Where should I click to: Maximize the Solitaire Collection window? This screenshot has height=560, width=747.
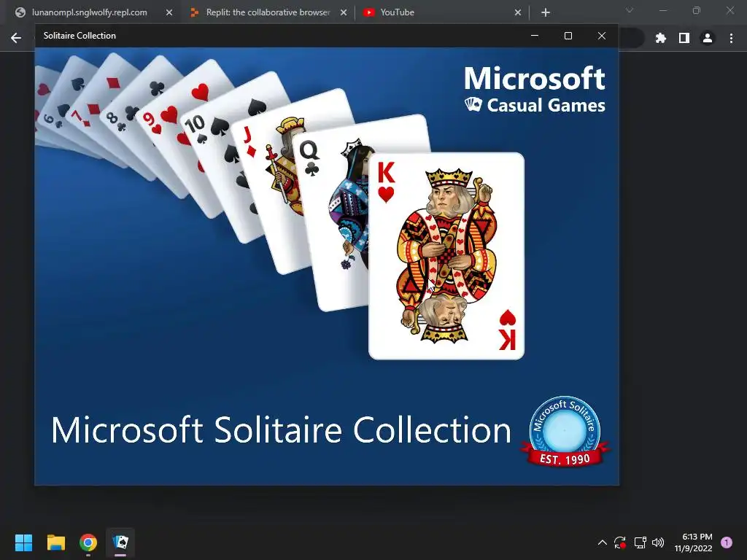(x=568, y=36)
